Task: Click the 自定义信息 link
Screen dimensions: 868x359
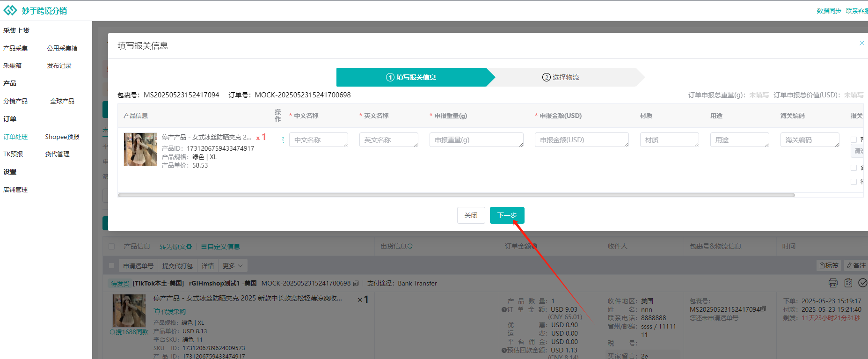Action: pyautogui.click(x=224, y=247)
